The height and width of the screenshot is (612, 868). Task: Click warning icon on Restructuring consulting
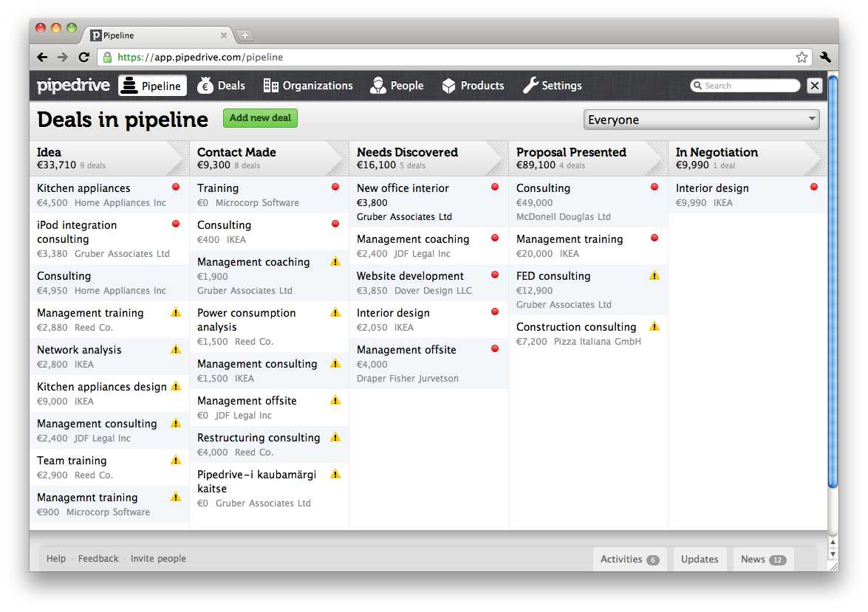[x=335, y=437]
